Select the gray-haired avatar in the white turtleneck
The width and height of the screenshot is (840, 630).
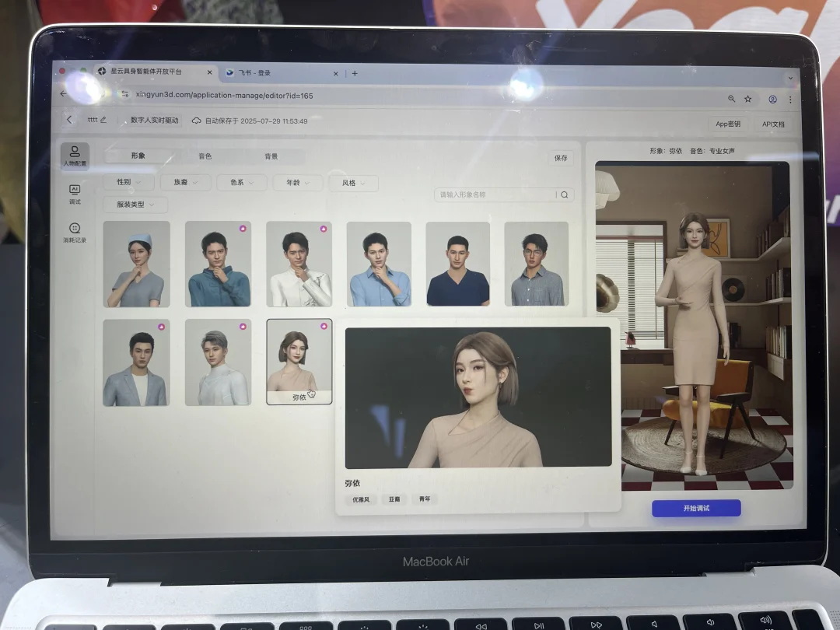[x=218, y=362]
